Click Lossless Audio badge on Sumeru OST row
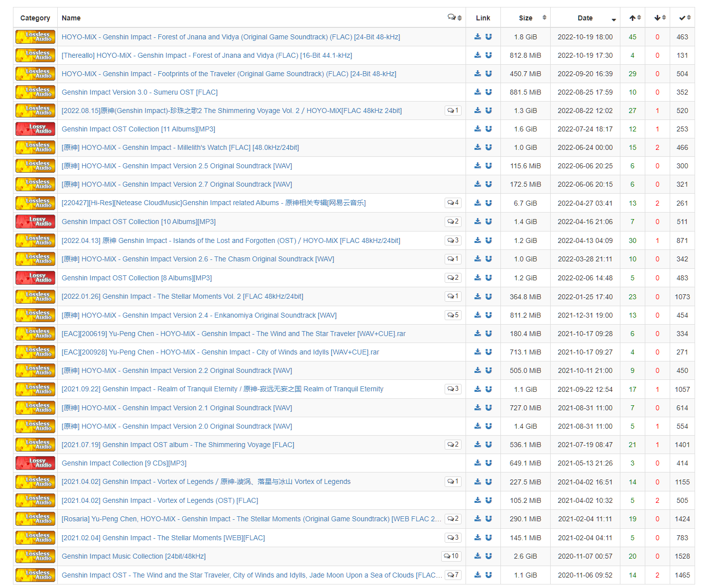714x588 pixels. [35, 92]
